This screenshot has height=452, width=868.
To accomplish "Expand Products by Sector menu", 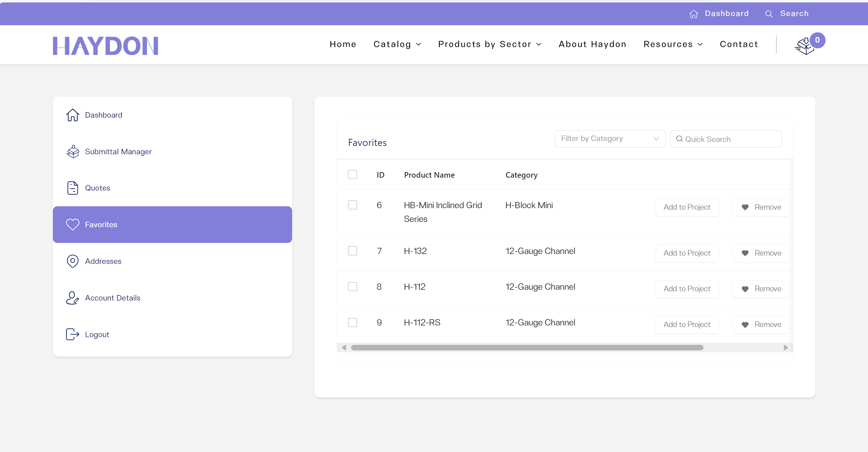I will pos(489,44).
